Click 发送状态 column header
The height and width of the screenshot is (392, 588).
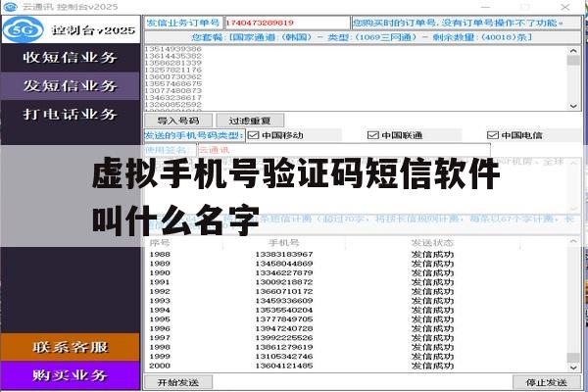tap(432, 243)
